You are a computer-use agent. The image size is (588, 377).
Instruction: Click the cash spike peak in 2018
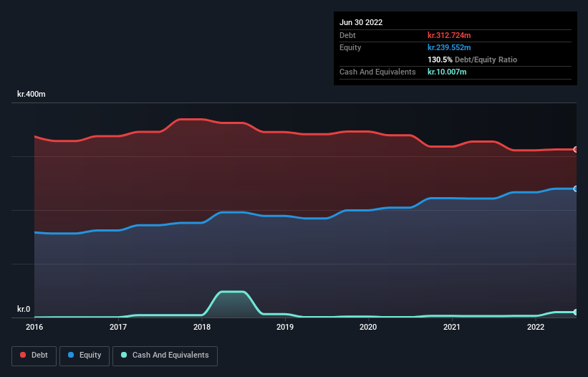pyautogui.click(x=233, y=292)
